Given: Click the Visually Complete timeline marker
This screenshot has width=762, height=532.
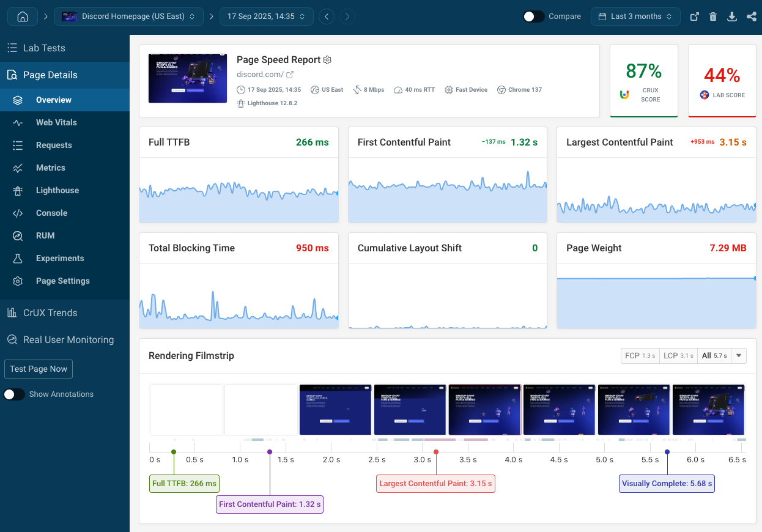Looking at the screenshot, I should [x=667, y=484].
